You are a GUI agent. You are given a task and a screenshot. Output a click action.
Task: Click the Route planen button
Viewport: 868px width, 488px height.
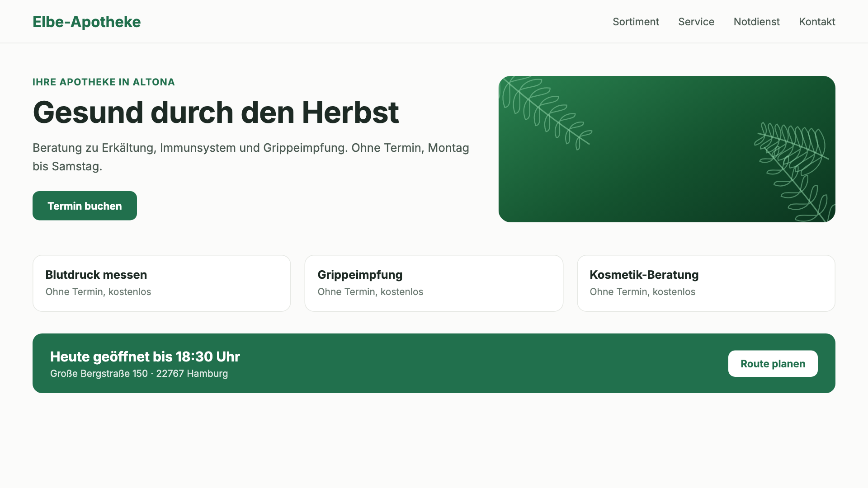pos(773,364)
